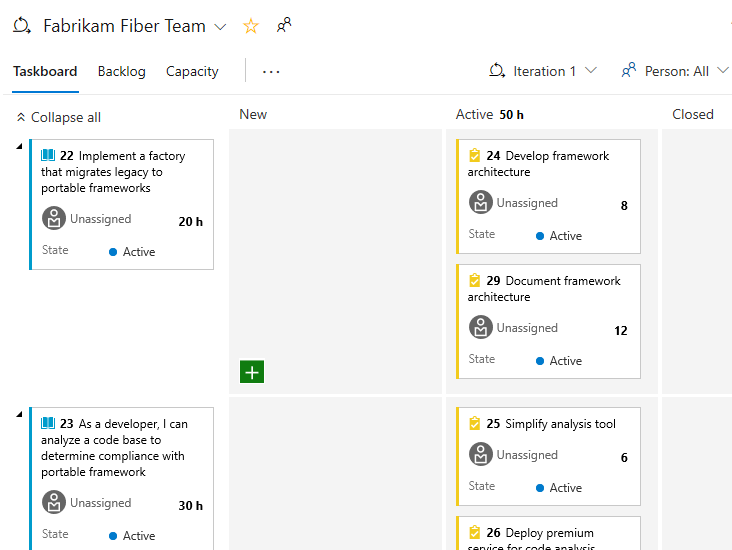Click the task clipboard icon on item 24
Image resolution: width=732 pixels, height=550 pixels.
[x=475, y=156]
